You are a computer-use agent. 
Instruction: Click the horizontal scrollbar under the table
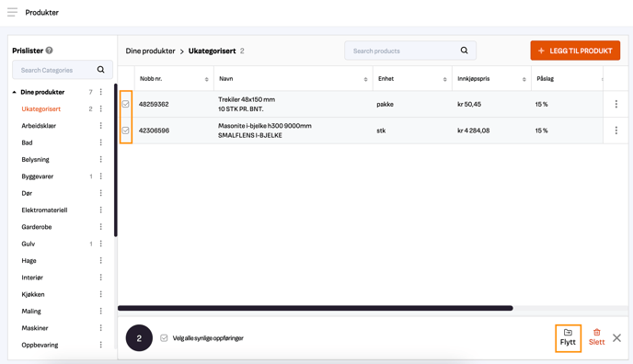tap(316, 308)
